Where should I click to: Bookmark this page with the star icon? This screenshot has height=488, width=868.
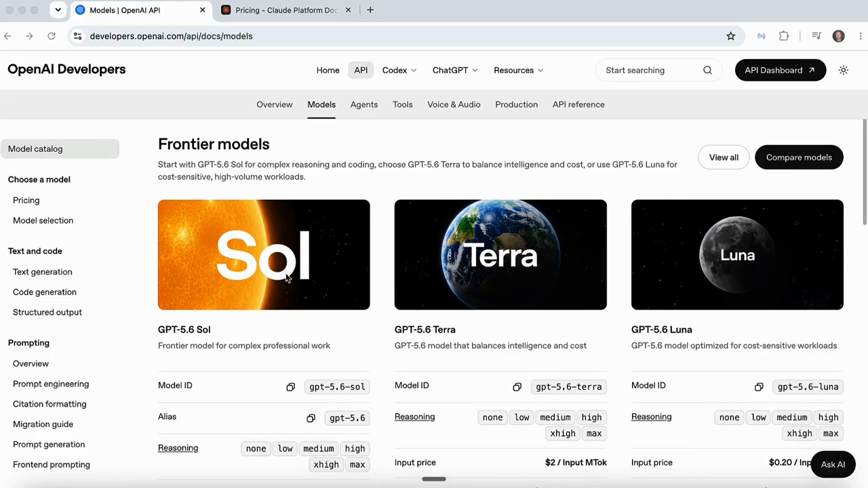tap(730, 36)
